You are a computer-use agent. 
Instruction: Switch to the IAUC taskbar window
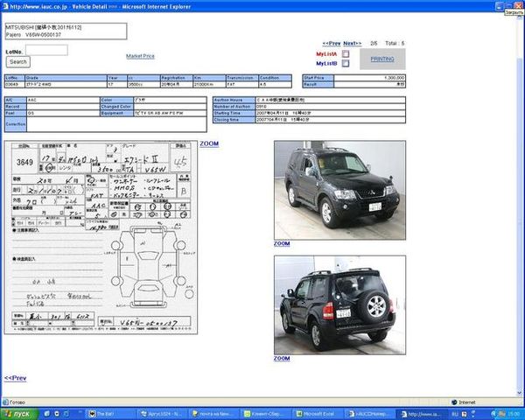[369, 414]
